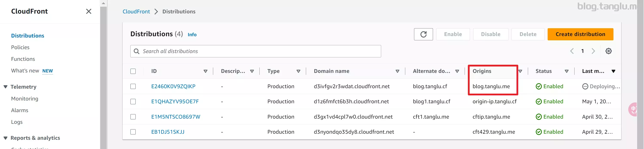
Task: Sort by Last modified column arrow
Action: click(x=613, y=71)
